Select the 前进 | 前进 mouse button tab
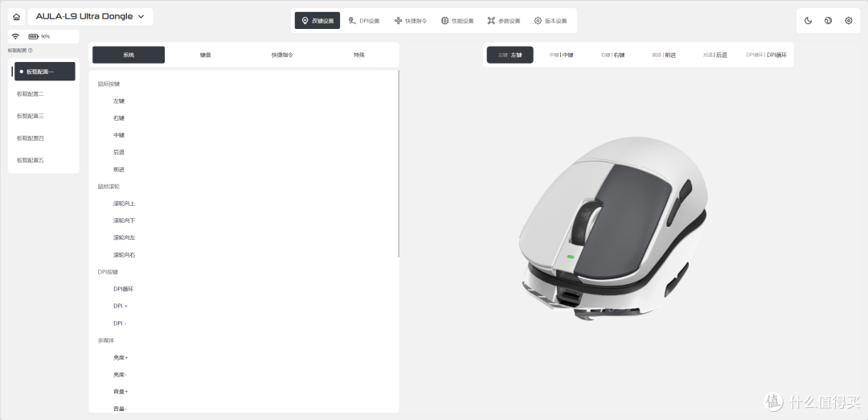Screen dimensions: 868x420 [x=663, y=55]
